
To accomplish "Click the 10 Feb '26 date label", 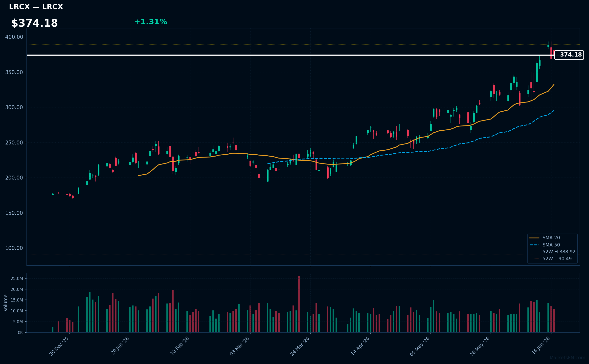I will click(x=180, y=346).
